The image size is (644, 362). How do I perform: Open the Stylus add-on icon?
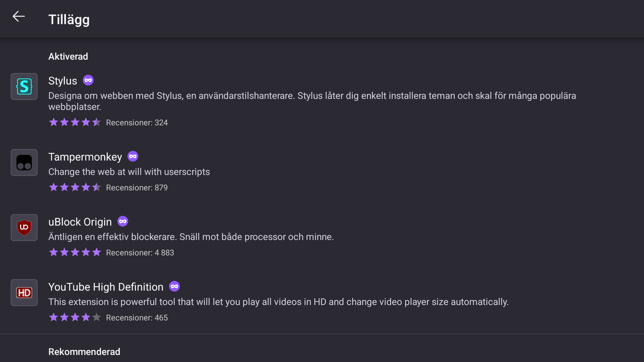click(x=24, y=86)
